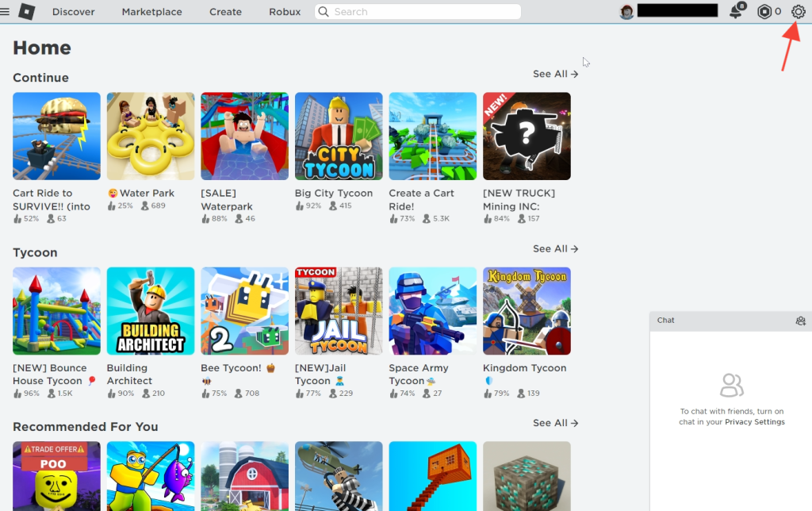Open the Jail Tycoon thumbnail
The image size is (812, 511).
(339, 311)
